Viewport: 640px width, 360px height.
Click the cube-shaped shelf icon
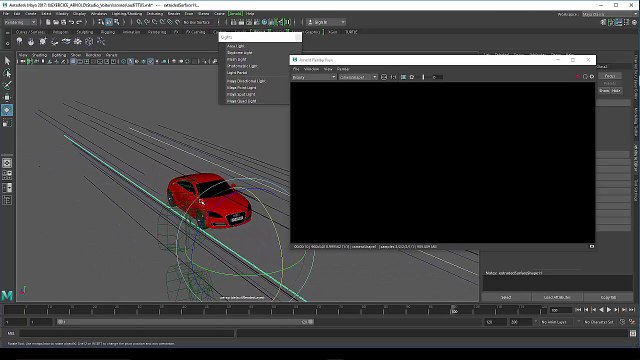89,41
